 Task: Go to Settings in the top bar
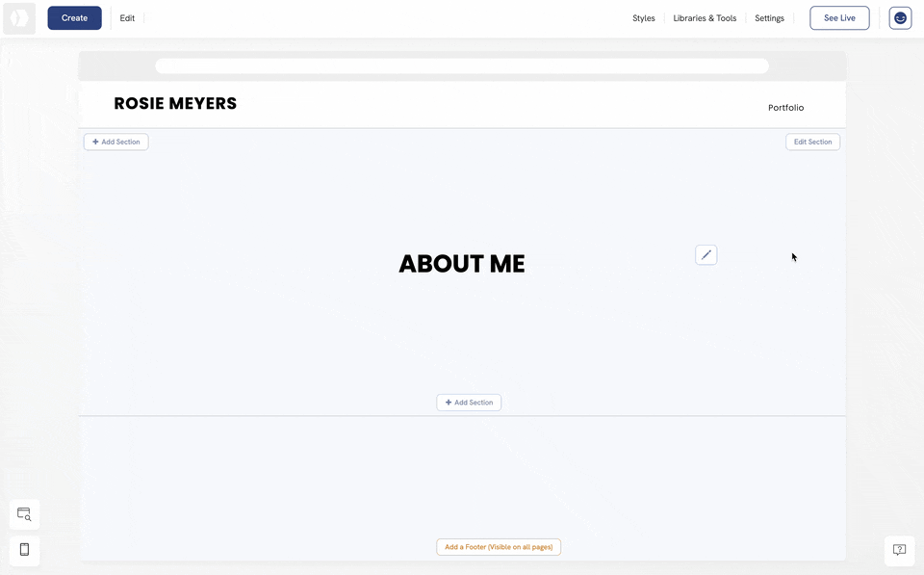[769, 18]
